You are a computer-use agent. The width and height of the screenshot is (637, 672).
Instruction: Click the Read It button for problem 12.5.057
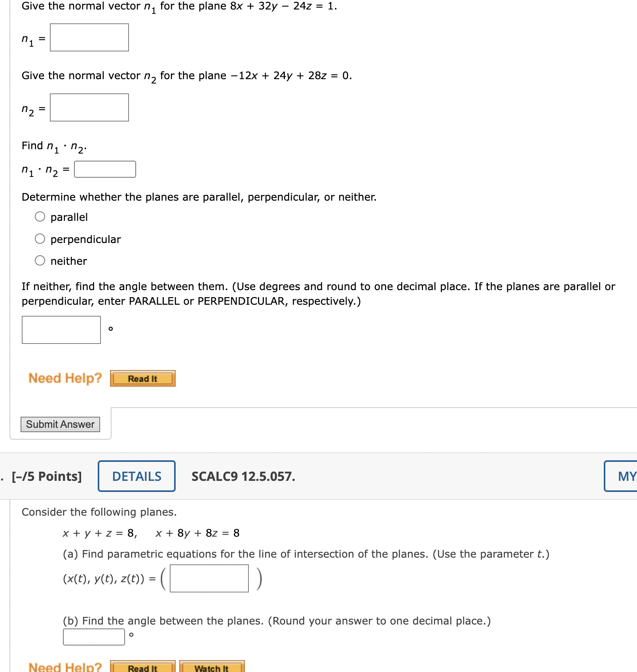(x=142, y=668)
